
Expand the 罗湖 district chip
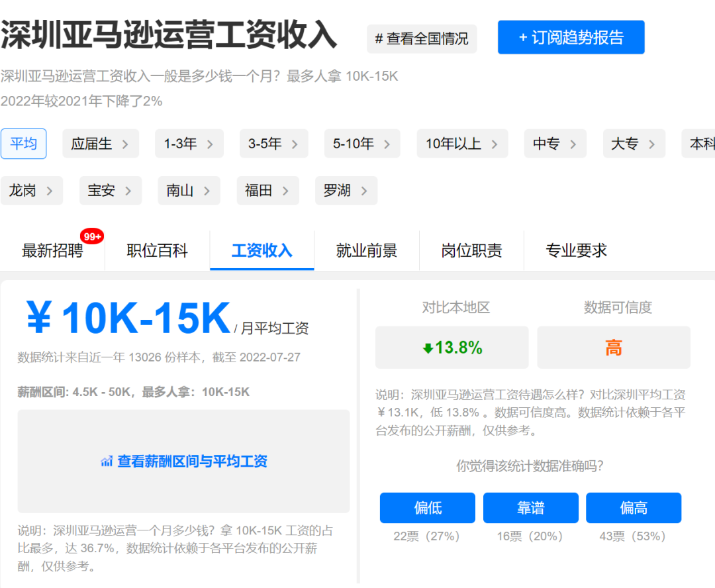pos(346,190)
